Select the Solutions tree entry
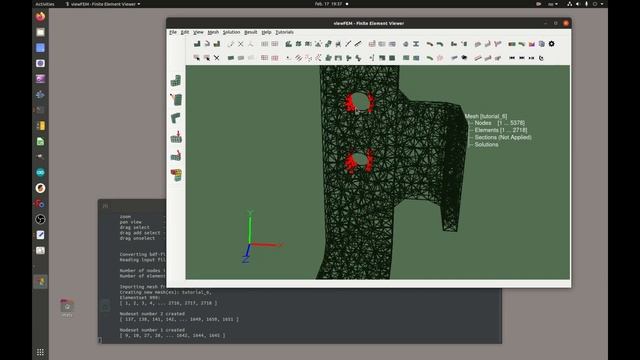640x360 pixels. pyautogui.click(x=486, y=144)
